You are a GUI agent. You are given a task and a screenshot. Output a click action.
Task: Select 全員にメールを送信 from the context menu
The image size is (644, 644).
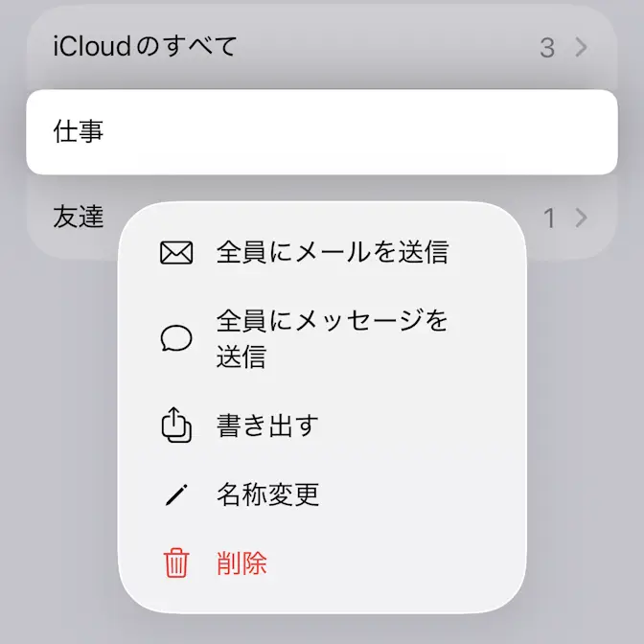tap(332, 253)
